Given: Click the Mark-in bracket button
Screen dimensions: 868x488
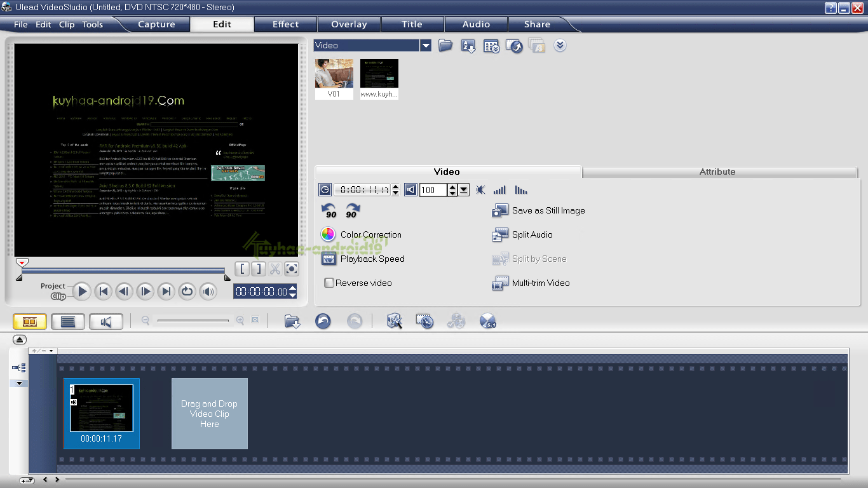Looking at the screenshot, I should click(x=242, y=268).
